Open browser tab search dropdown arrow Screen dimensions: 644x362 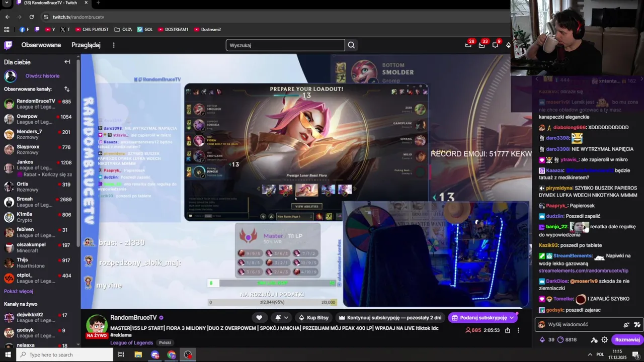pos(7,3)
